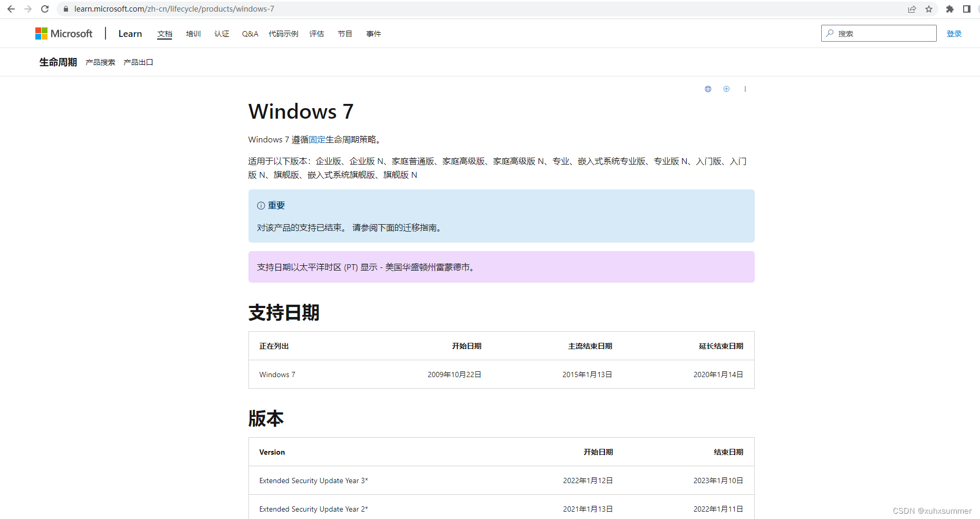Image resolution: width=980 pixels, height=519 pixels.
Task: Click the browser forward arrow
Action: [28, 9]
